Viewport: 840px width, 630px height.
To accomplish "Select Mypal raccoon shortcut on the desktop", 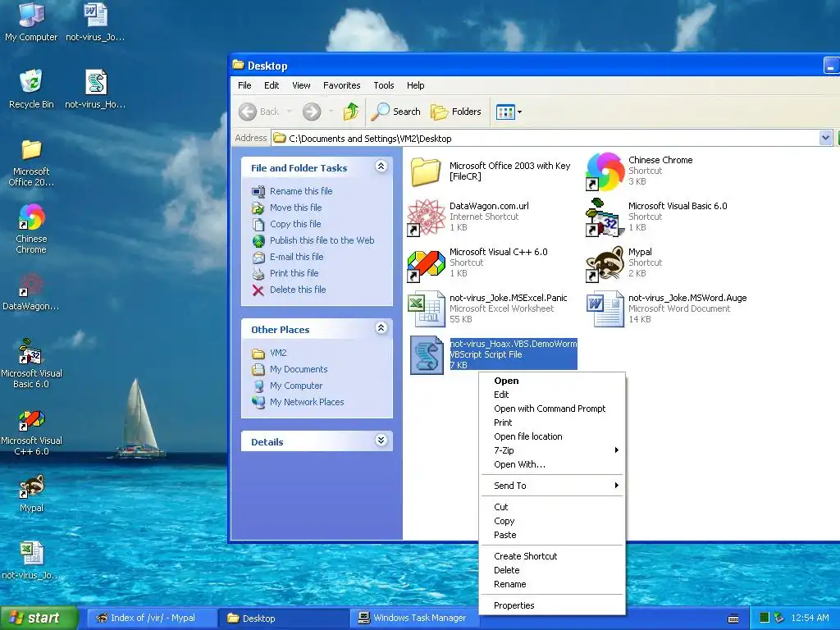I will click(x=31, y=493).
